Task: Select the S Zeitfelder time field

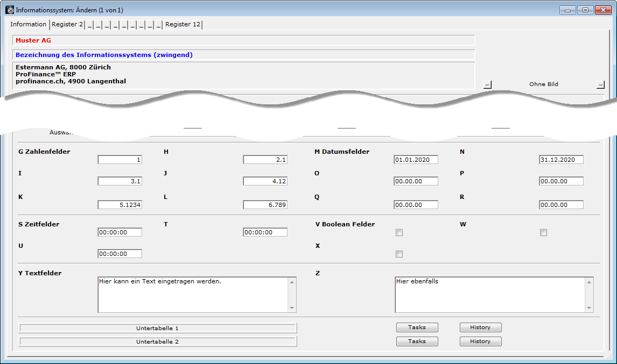Action: coord(120,232)
